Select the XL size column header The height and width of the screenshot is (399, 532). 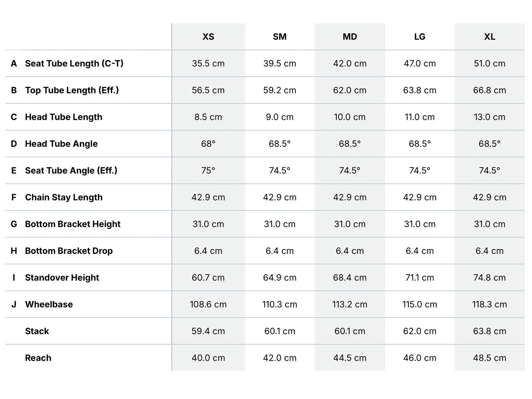click(x=489, y=37)
